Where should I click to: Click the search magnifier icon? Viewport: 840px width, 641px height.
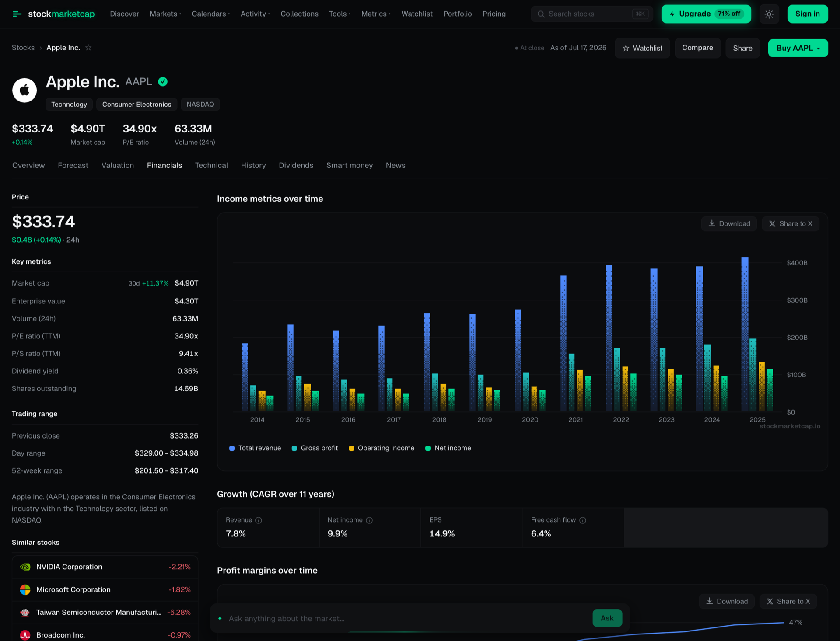541,14
